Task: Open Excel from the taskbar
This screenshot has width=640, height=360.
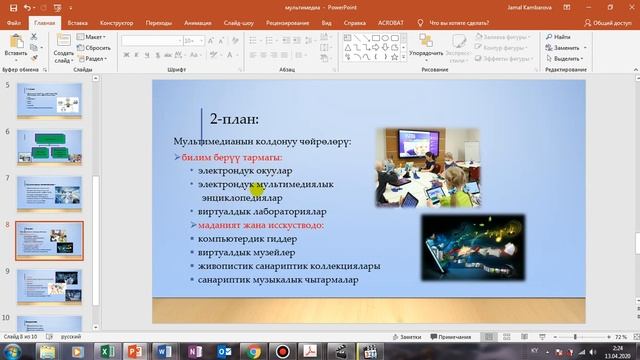Action: (x=107, y=351)
